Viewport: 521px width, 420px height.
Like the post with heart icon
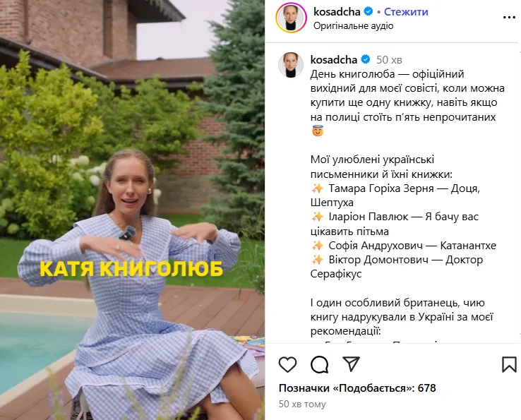[x=287, y=364]
